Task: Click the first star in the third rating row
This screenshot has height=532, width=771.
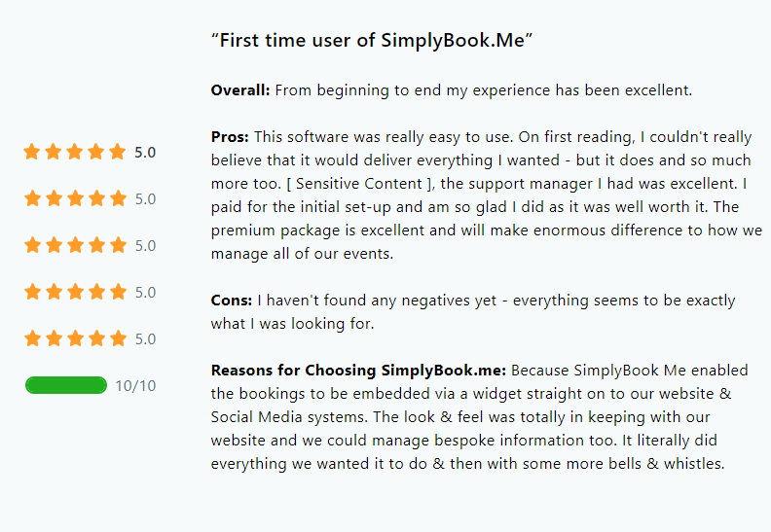Action: pos(32,245)
